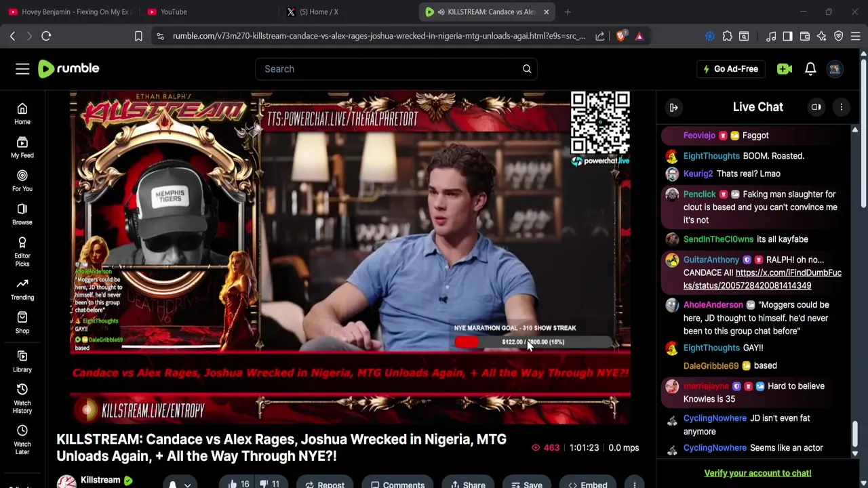Screen dimensions: 868x488
Task: Click the Penclick chat username
Action: 699,194
